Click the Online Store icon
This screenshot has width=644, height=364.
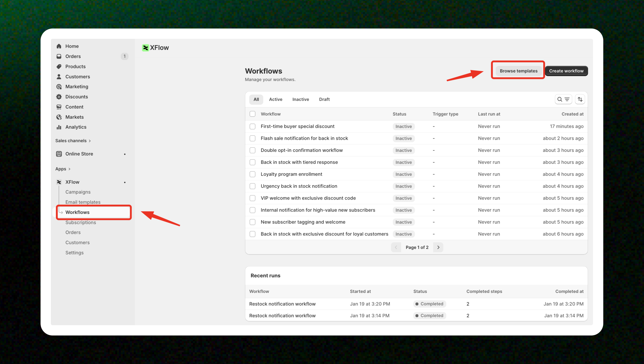pyautogui.click(x=59, y=154)
